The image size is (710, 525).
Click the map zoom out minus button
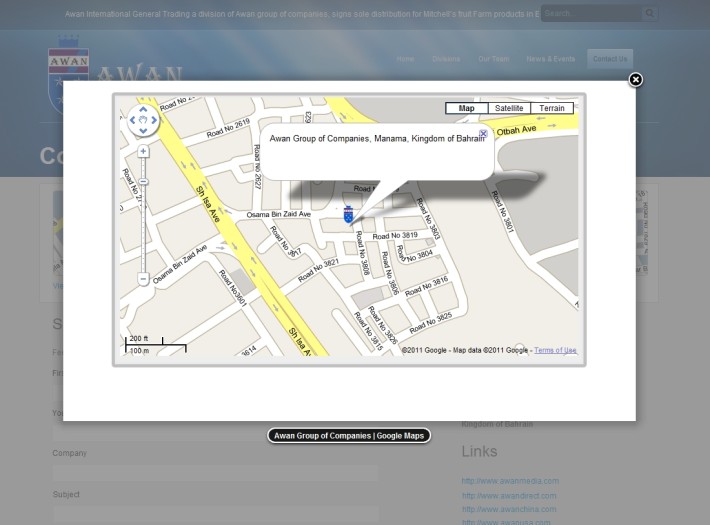[x=144, y=279]
